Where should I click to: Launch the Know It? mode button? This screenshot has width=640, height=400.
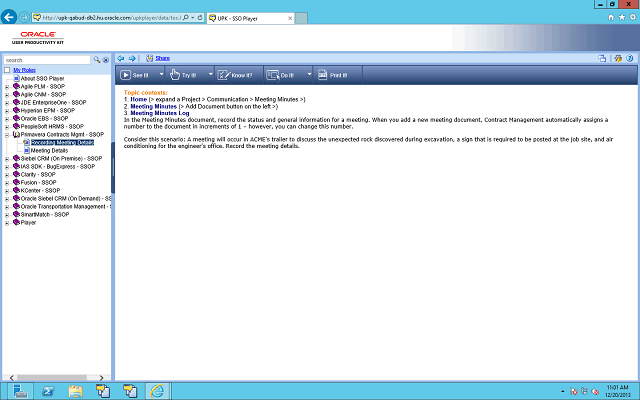(x=238, y=75)
